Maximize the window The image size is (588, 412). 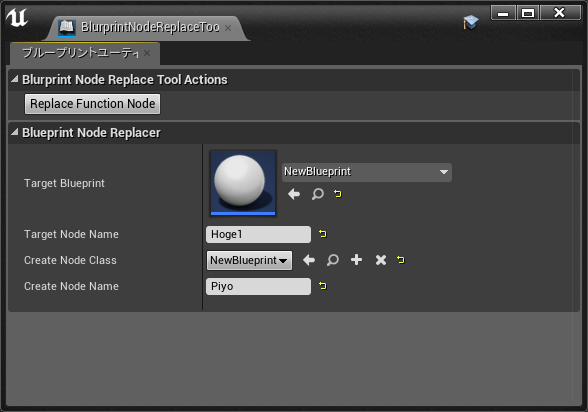(x=528, y=13)
